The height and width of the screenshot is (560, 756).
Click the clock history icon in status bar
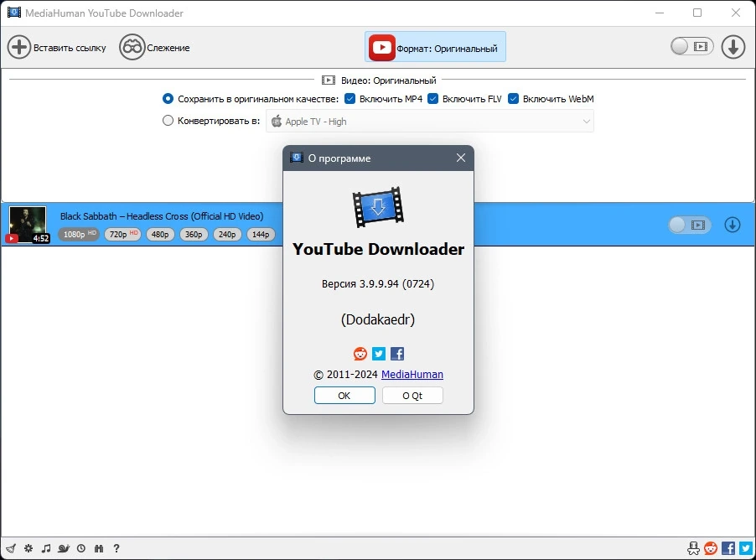tap(81, 548)
